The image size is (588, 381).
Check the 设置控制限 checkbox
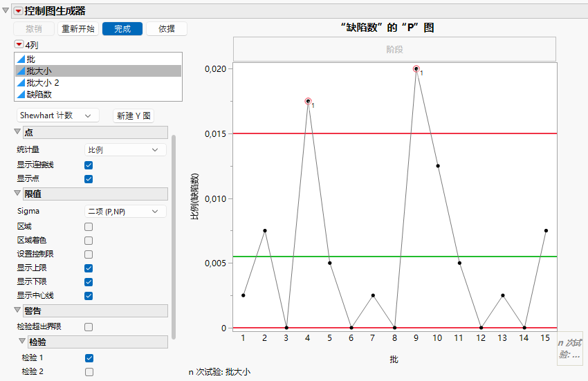pyautogui.click(x=89, y=254)
